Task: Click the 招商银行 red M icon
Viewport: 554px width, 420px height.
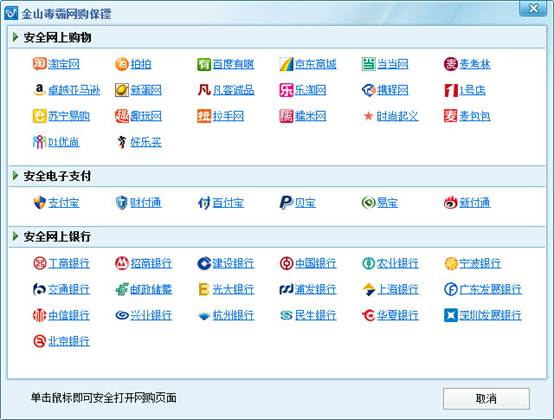Action: tap(122, 263)
